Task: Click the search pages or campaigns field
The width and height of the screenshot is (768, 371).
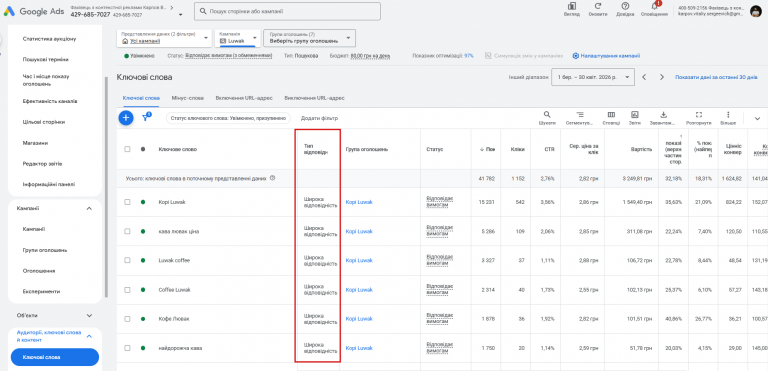Action: pos(287,11)
